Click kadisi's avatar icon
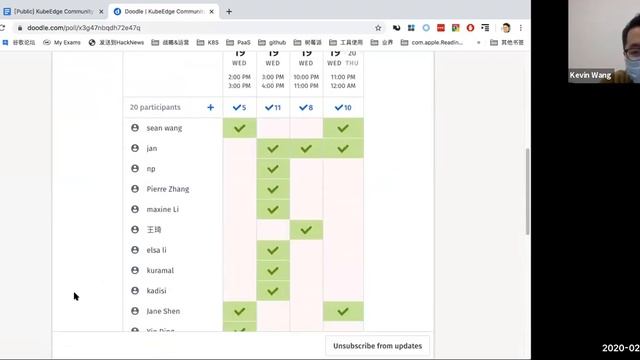640x360 pixels. point(135,291)
